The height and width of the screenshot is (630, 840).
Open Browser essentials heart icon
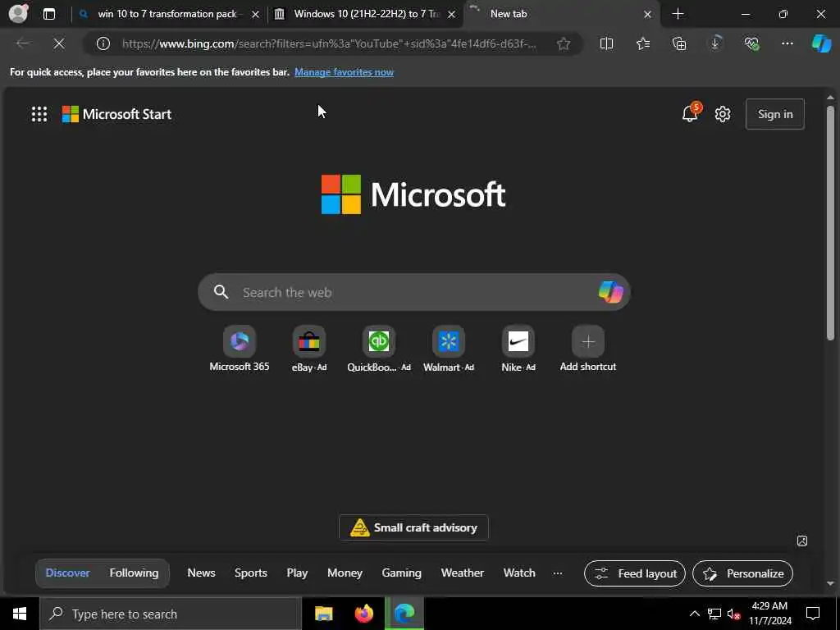(751, 44)
